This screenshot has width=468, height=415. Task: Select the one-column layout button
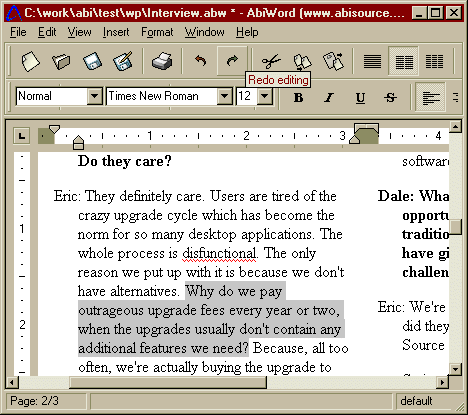tap(372, 61)
